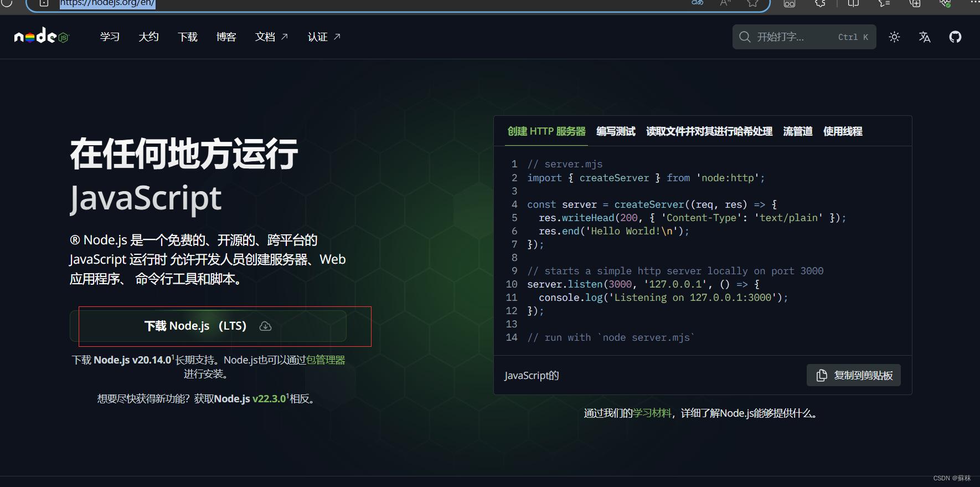Click the '// starts a simple http server' comment
This screenshot has height=487, width=980.
(x=675, y=271)
